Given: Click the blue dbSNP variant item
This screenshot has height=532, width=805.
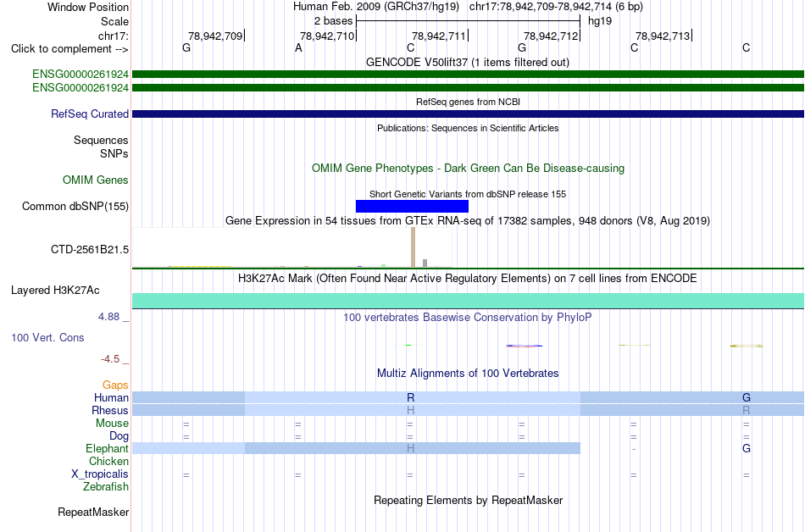Looking at the screenshot, I should (x=412, y=206).
